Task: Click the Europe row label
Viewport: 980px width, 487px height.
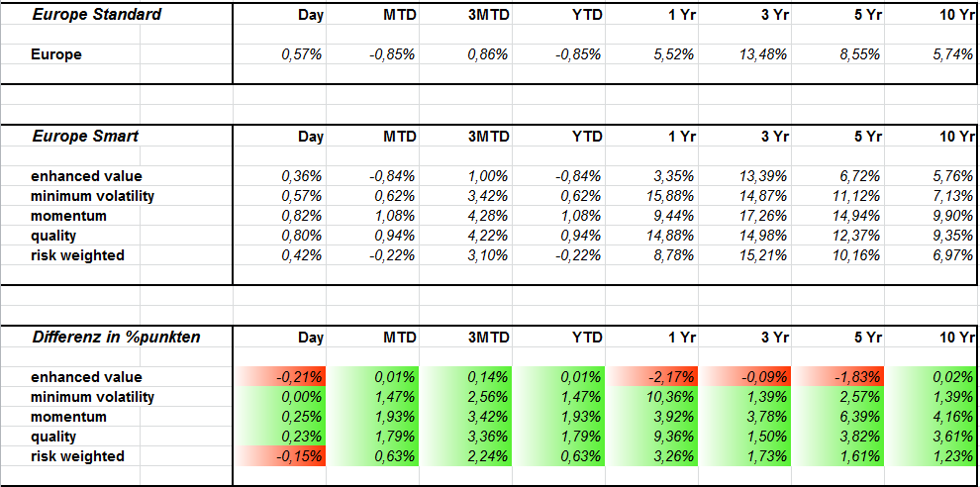Action: coord(56,54)
